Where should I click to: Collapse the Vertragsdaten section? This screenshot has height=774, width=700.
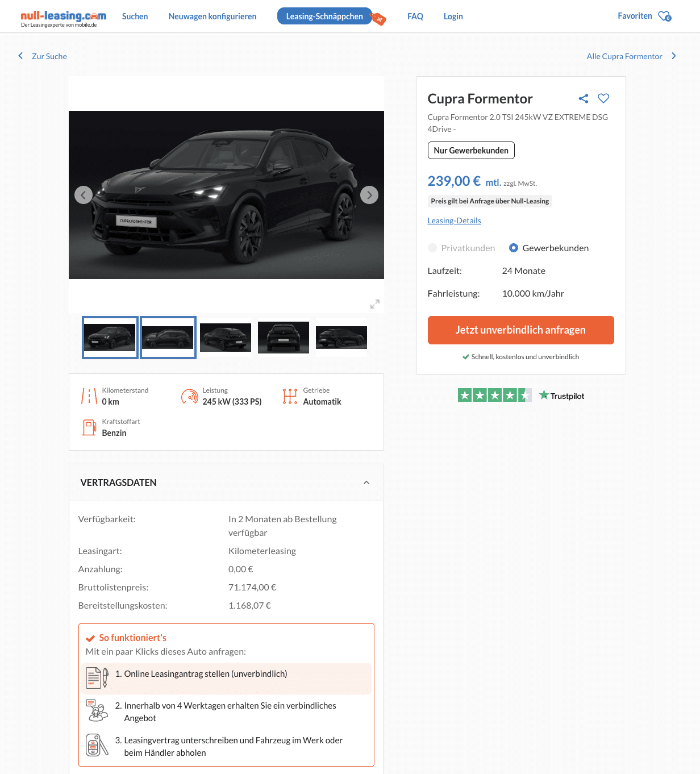[366, 482]
